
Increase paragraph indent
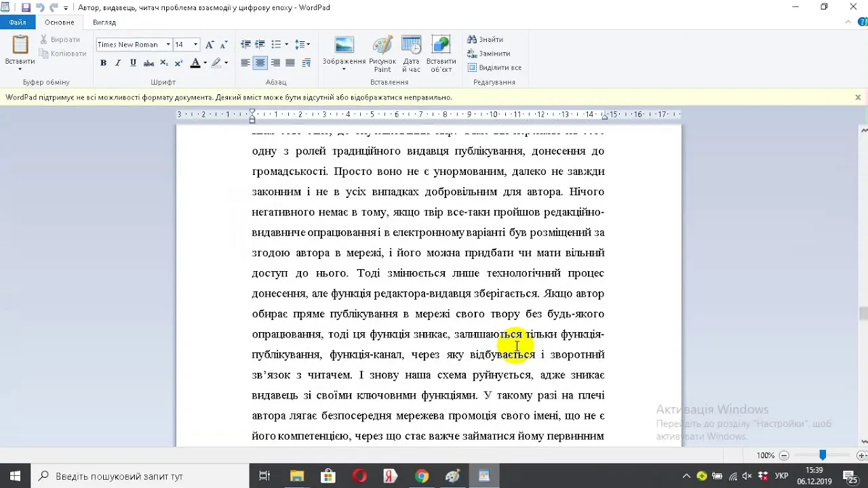tap(260, 45)
